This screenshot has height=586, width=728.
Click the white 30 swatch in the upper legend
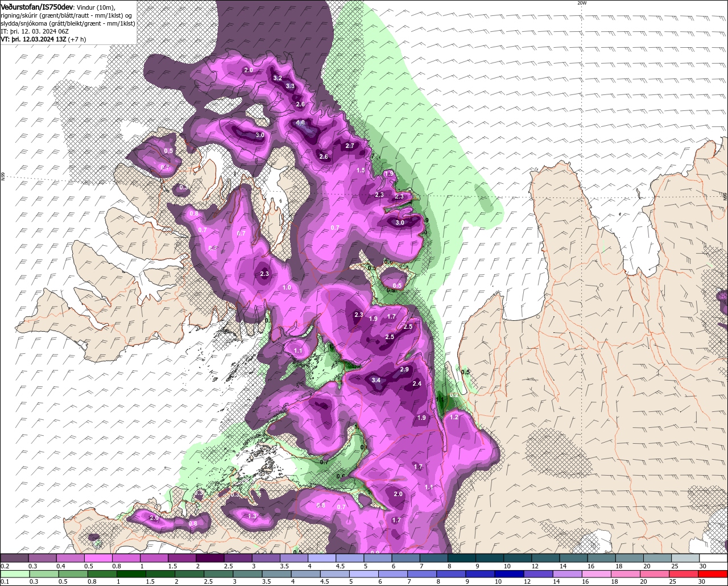coord(714,558)
